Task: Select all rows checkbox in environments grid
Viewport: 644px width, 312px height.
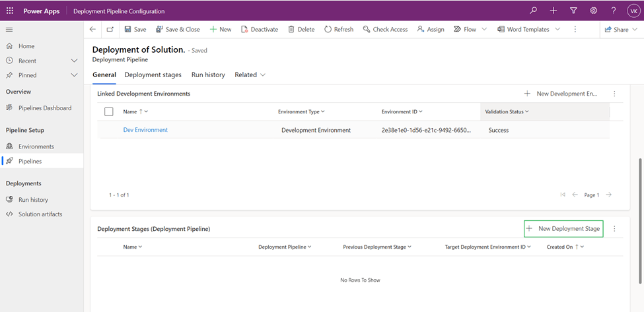Action: pos(109,111)
